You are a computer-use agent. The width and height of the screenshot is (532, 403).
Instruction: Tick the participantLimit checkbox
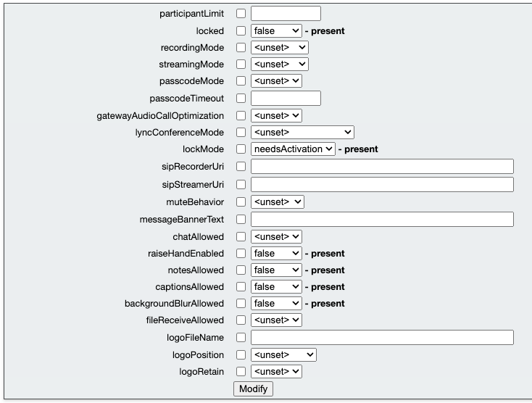[241, 14]
